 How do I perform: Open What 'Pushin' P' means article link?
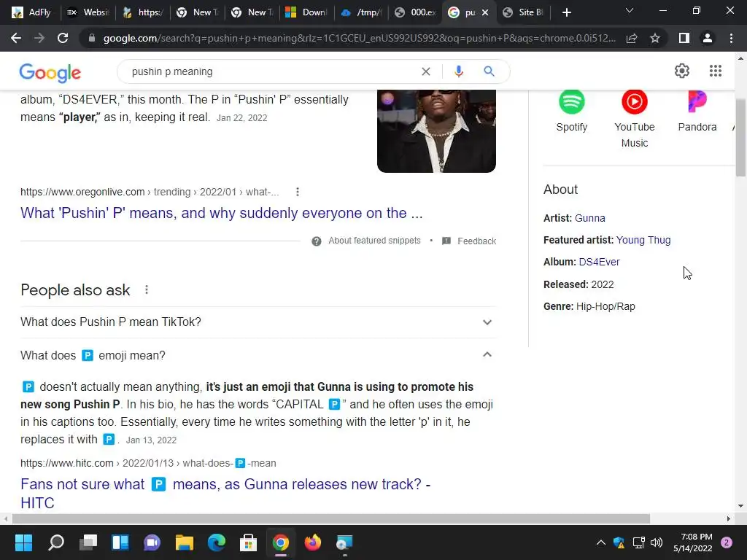(222, 213)
